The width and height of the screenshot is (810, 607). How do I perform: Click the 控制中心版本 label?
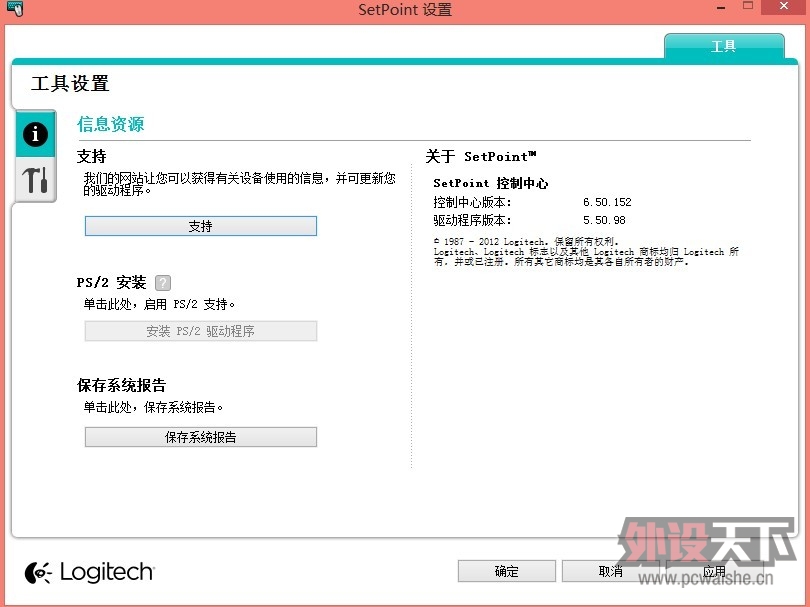[x=472, y=202]
